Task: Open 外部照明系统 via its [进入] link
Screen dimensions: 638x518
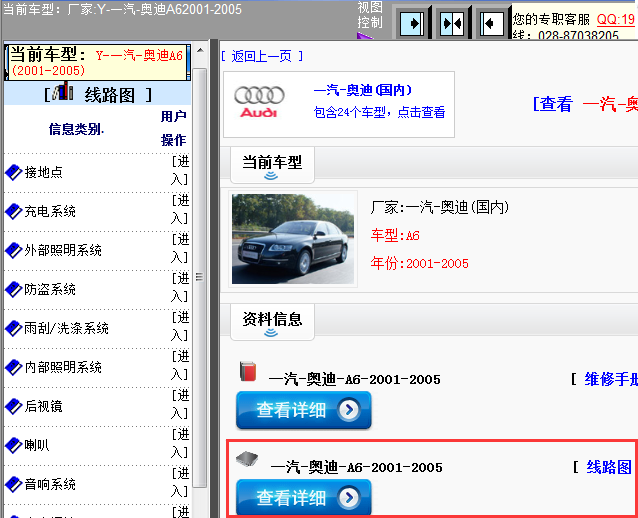Action: pyautogui.click(x=180, y=249)
